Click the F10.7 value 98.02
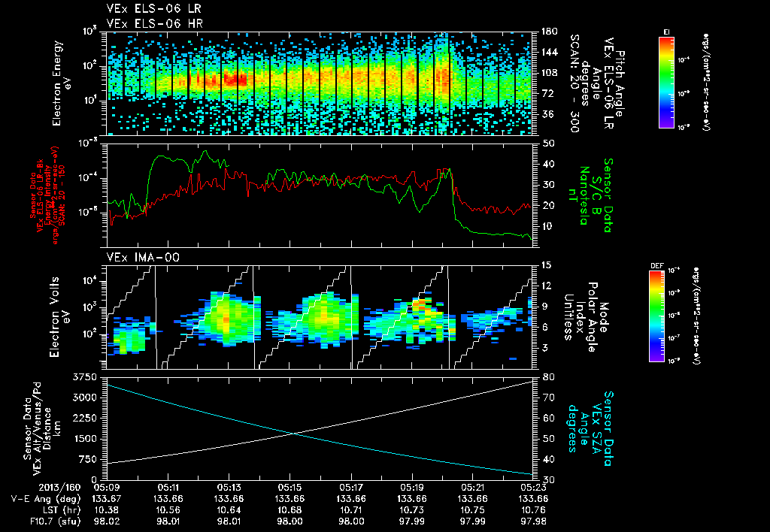 [x=107, y=521]
